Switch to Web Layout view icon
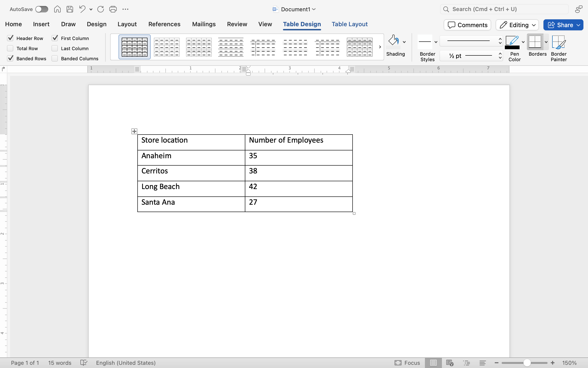 [450, 363]
